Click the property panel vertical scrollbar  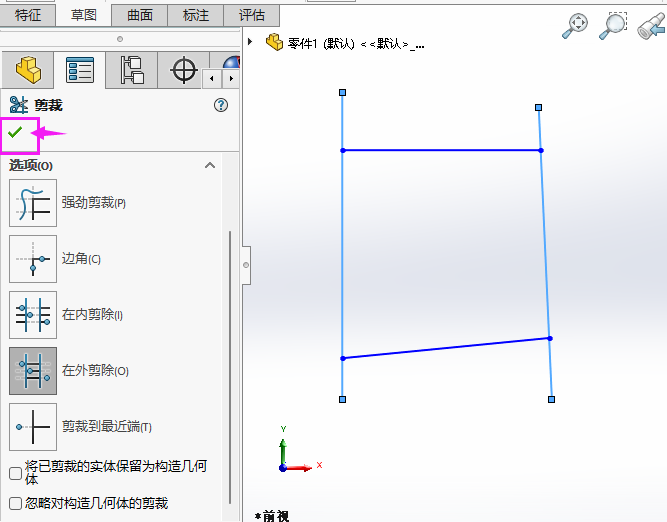click(230, 367)
